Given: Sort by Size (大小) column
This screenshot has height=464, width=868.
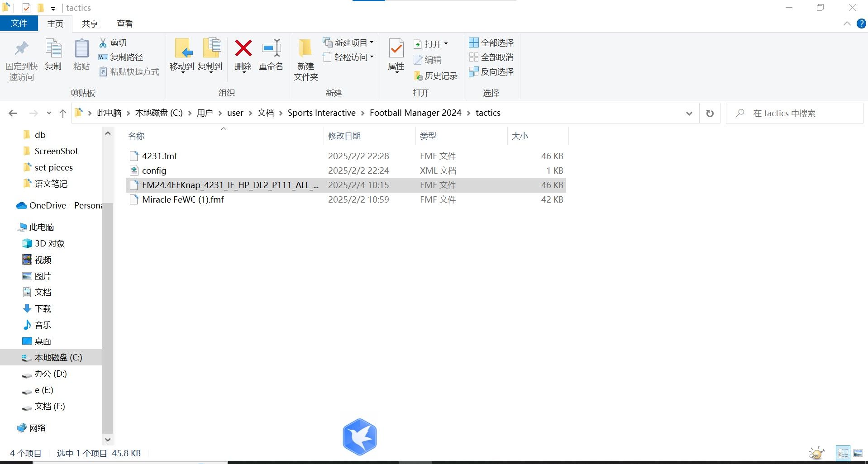Looking at the screenshot, I should tap(520, 136).
